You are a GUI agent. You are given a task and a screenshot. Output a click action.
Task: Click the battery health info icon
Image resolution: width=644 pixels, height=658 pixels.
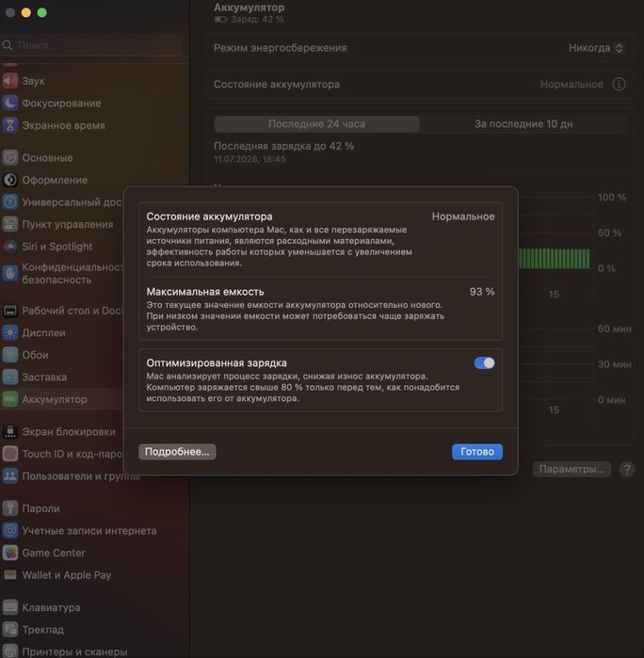point(619,85)
